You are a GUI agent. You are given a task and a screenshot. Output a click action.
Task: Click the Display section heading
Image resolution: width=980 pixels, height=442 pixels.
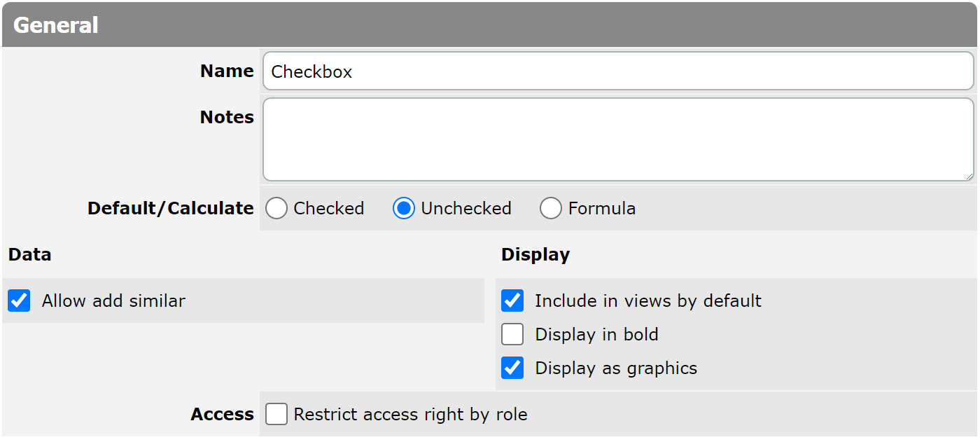tap(535, 254)
